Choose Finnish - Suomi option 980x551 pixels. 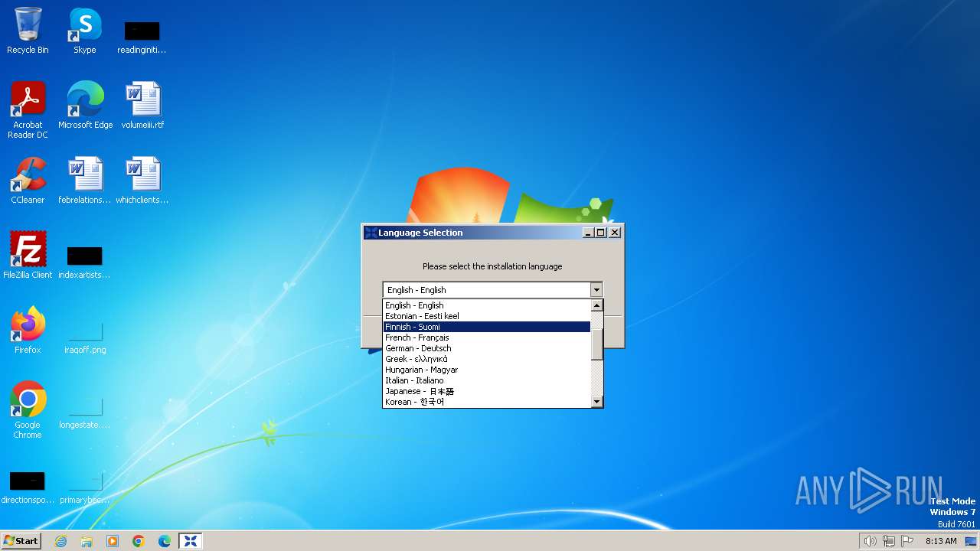(487, 327)
